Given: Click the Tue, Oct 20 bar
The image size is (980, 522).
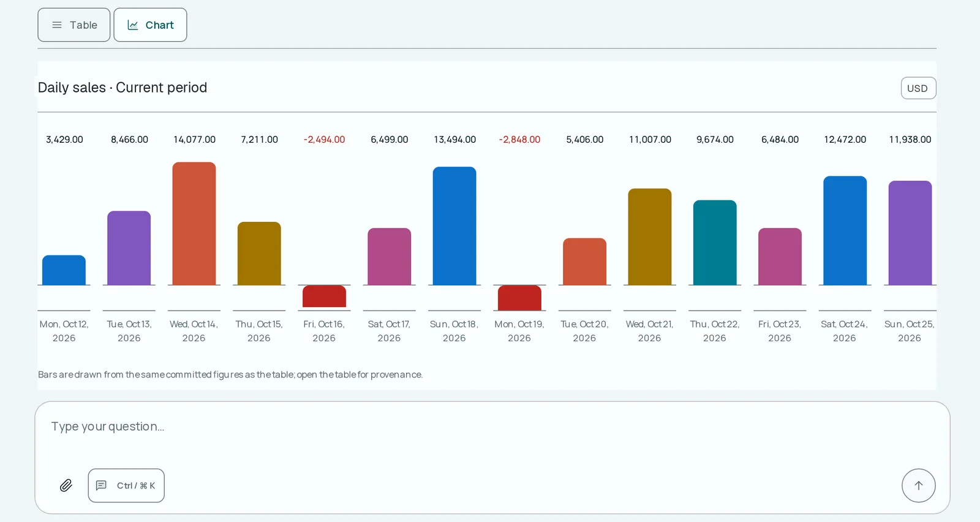Looking at the screenshot, I should pos(584,262).
